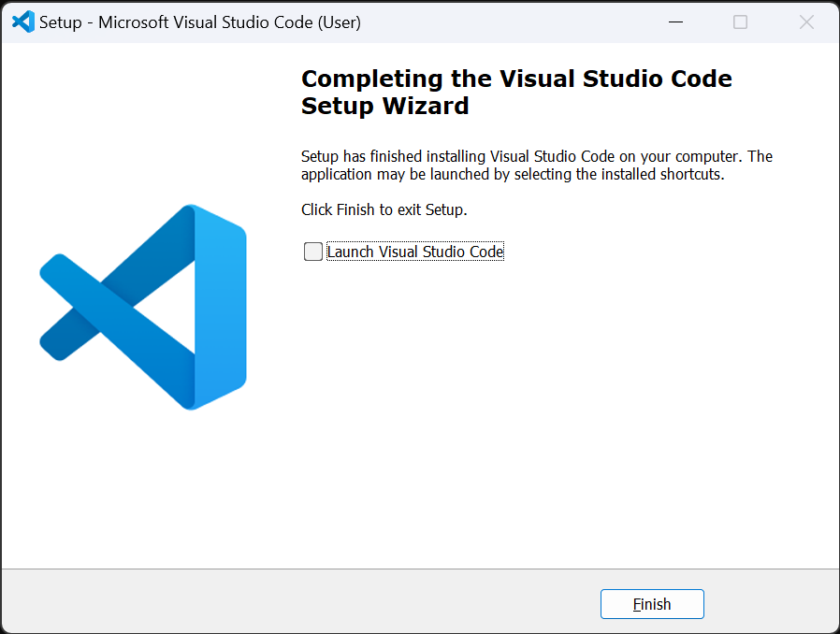Click Finish to exit Setup
Image resolution: width=840 pixels, height=634 pixels.
point(652,604)
